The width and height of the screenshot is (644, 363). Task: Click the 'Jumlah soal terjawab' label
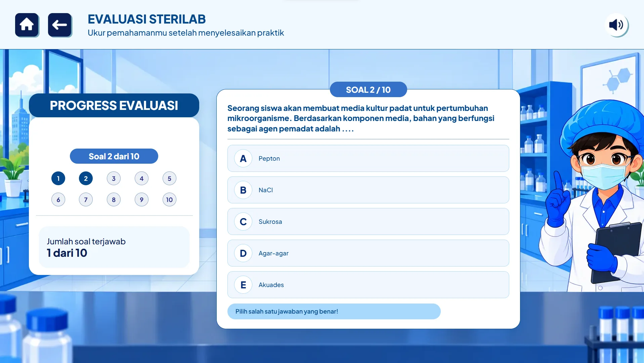[x=86, y=241]
